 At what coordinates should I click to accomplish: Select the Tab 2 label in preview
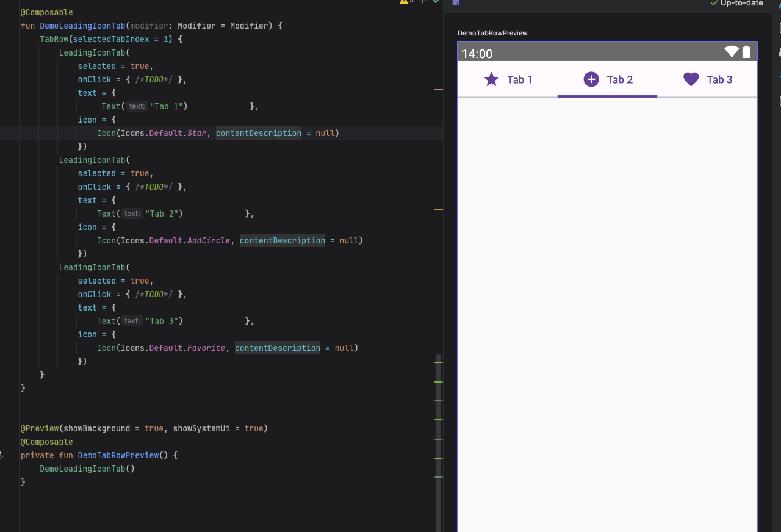(619, 80)
